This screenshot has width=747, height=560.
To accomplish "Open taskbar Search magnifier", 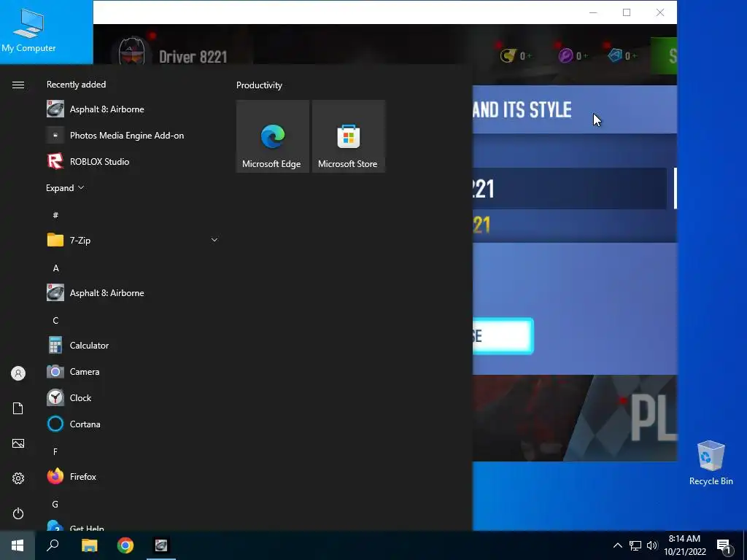I will point(53,545).
